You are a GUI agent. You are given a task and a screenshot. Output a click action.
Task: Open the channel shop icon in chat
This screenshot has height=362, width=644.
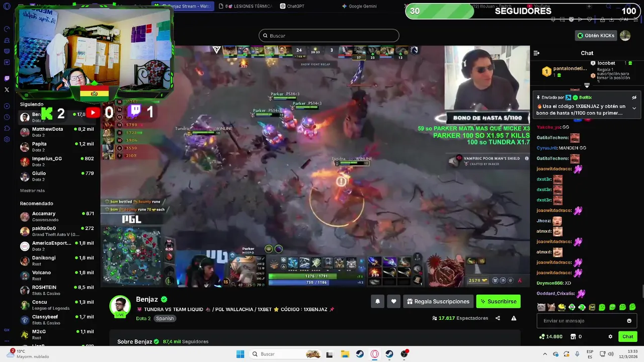pyautogui.click(x=573, y=336)
